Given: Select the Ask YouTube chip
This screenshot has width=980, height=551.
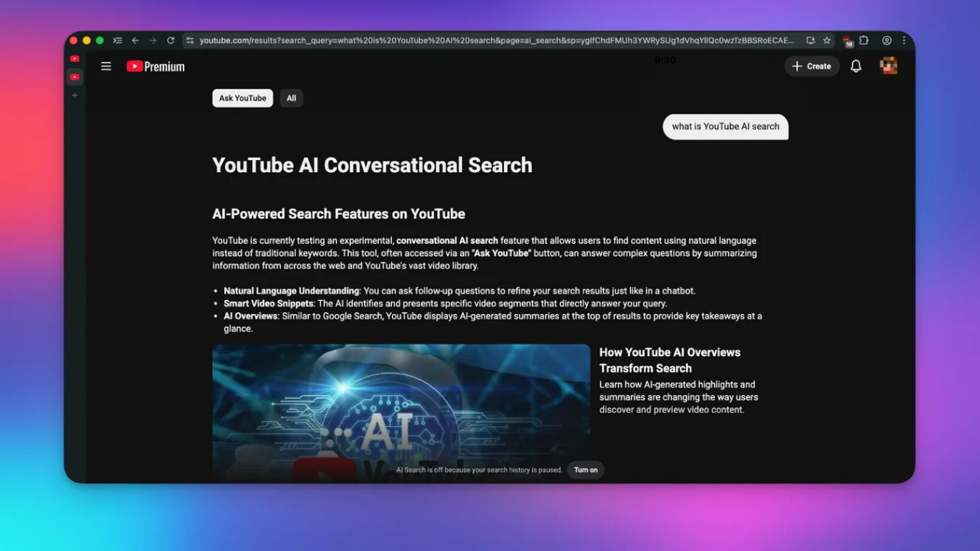Looking at the screenshot, I should (x=243, y=98).
